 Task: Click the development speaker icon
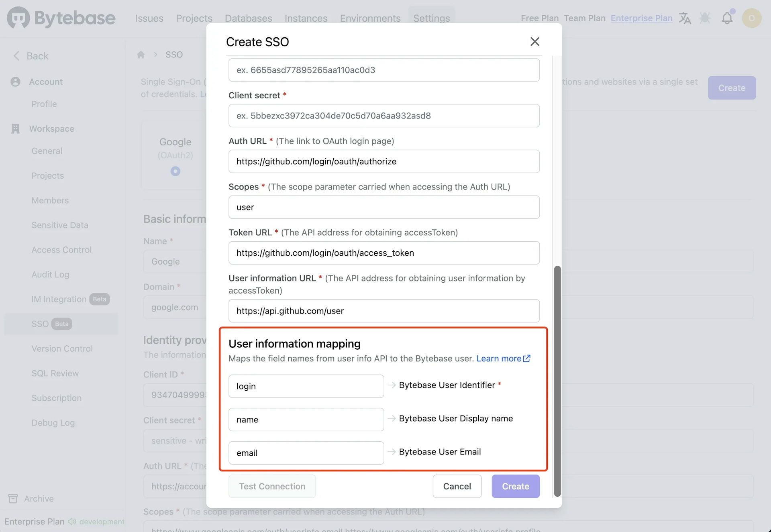[72, 521]
